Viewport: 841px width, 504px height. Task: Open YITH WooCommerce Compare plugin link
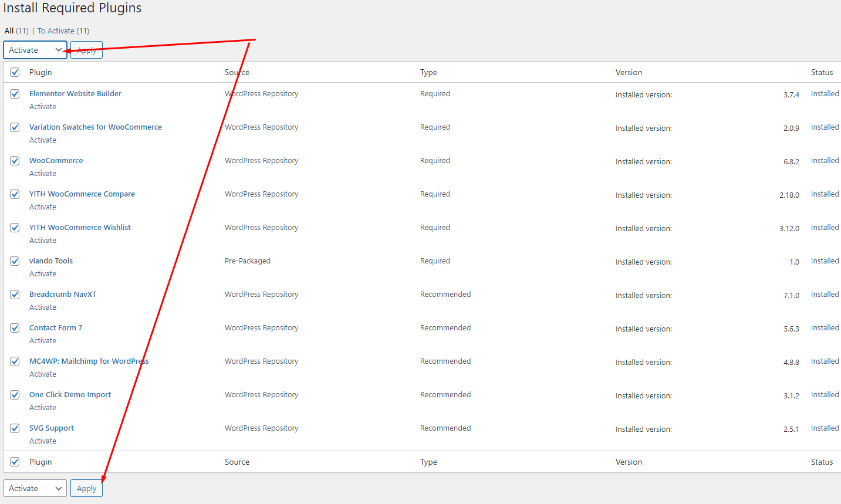[82, 194]
